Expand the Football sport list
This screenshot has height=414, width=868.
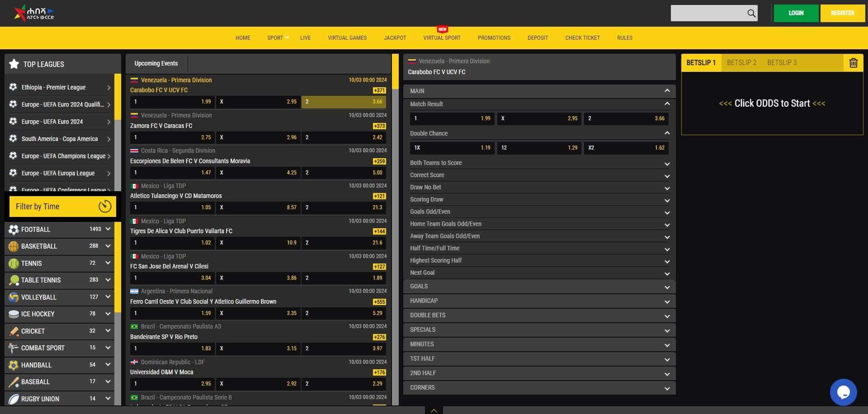pos(108,229)
